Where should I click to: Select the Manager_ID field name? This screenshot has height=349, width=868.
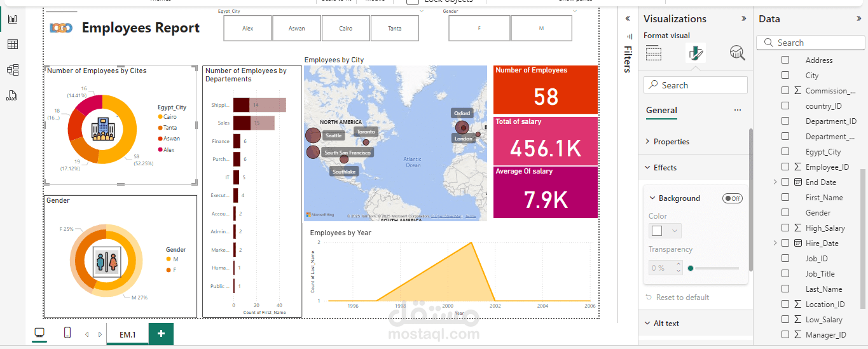[825, 335]
